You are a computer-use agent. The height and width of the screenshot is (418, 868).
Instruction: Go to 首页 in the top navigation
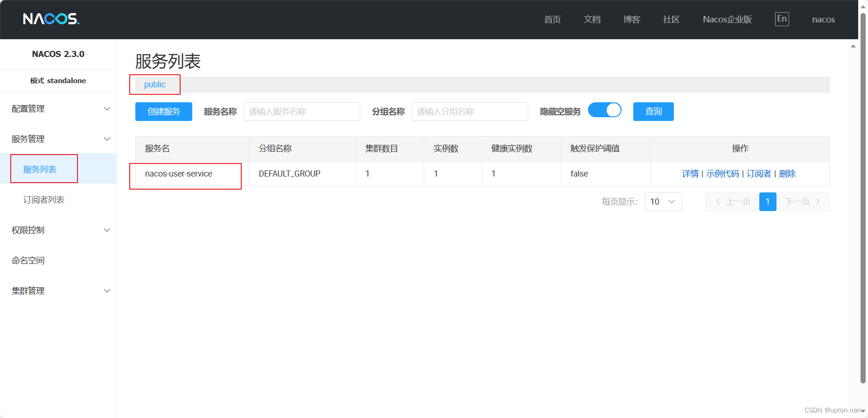pos(553,20)
